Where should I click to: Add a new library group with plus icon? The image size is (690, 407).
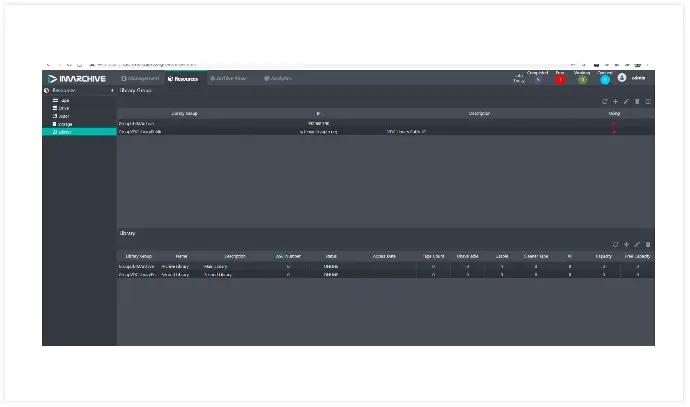coord(615,101)
